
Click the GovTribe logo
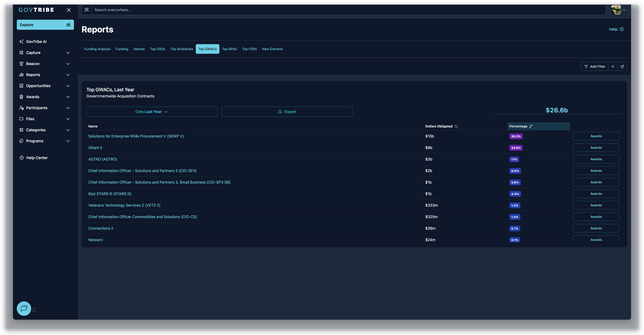point(36,10)
